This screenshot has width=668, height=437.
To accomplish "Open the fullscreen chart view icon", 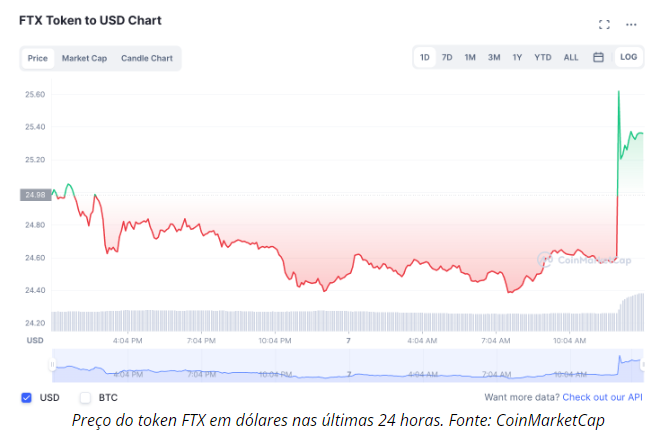I will coord(604,25).
